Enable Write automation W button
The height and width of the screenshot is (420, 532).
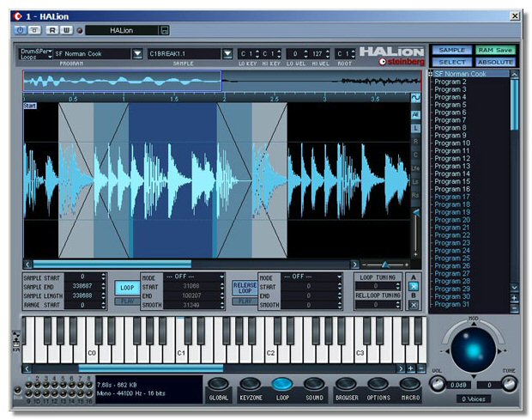click(67, 30)
